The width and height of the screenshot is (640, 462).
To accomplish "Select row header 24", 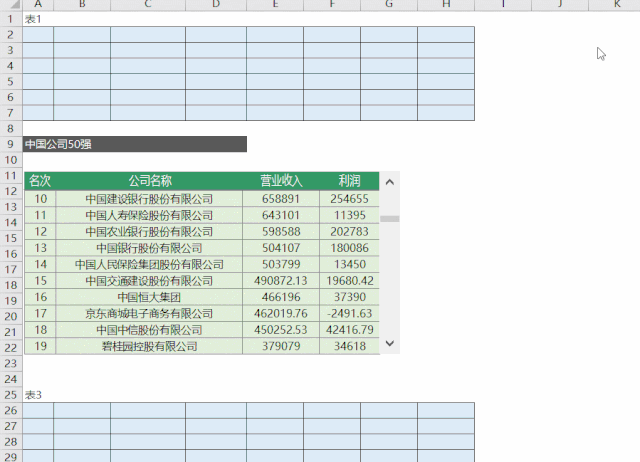I will coord(11,379).
